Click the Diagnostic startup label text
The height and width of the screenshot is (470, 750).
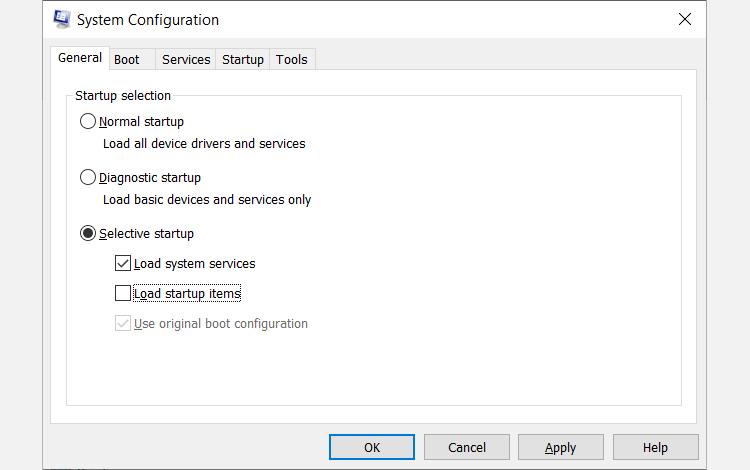(150, 177)
